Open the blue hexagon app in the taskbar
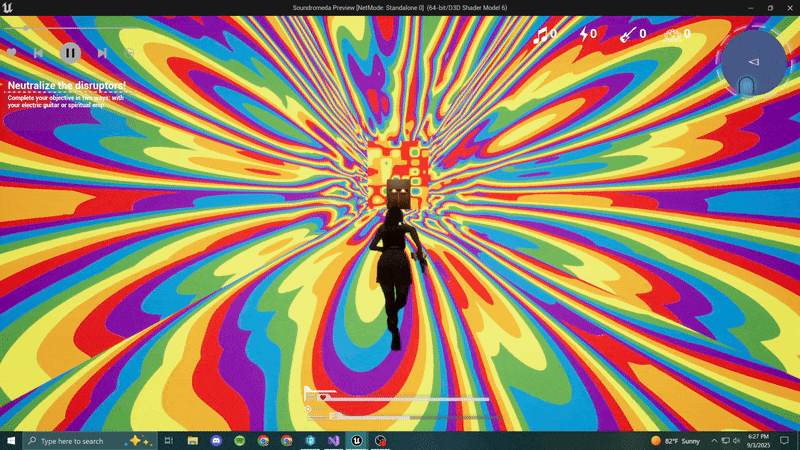This screenshot has height=450, width=800. [310, 441]
